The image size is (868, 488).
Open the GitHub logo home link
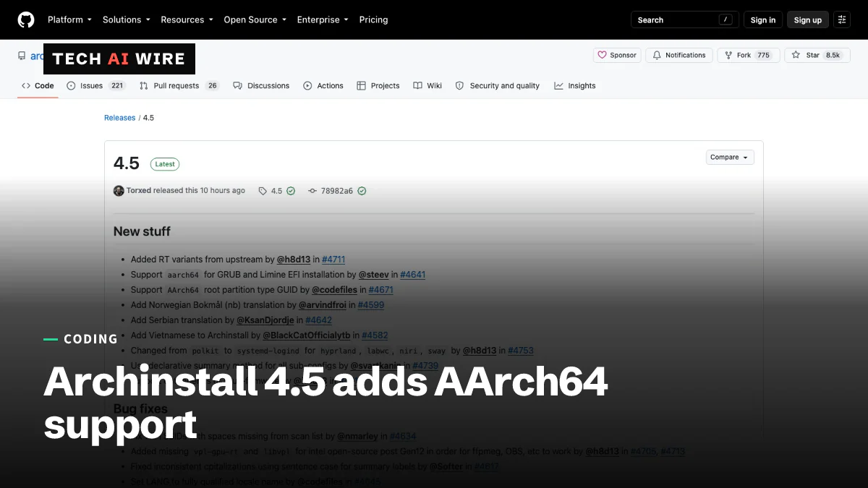(26, 20)
